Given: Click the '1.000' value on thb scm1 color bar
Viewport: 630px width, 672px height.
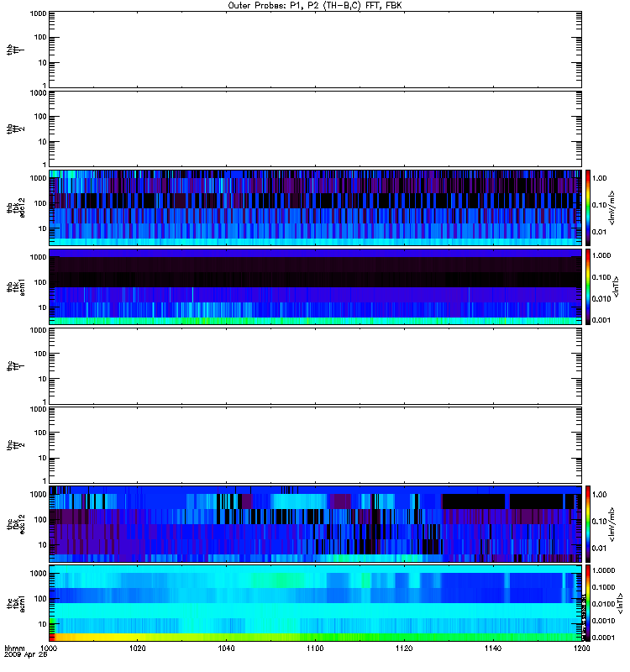Looking at the screenshot, I should pos(601,255).
